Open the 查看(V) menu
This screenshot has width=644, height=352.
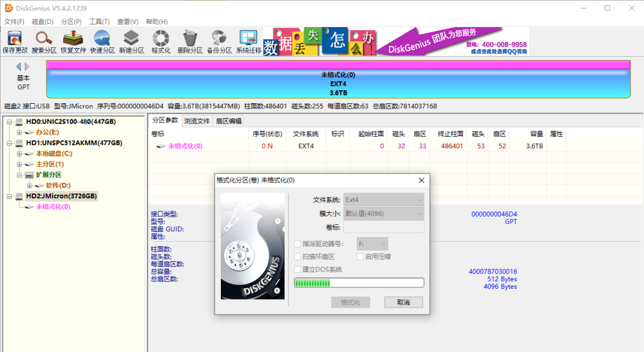[x=128, y=21]
